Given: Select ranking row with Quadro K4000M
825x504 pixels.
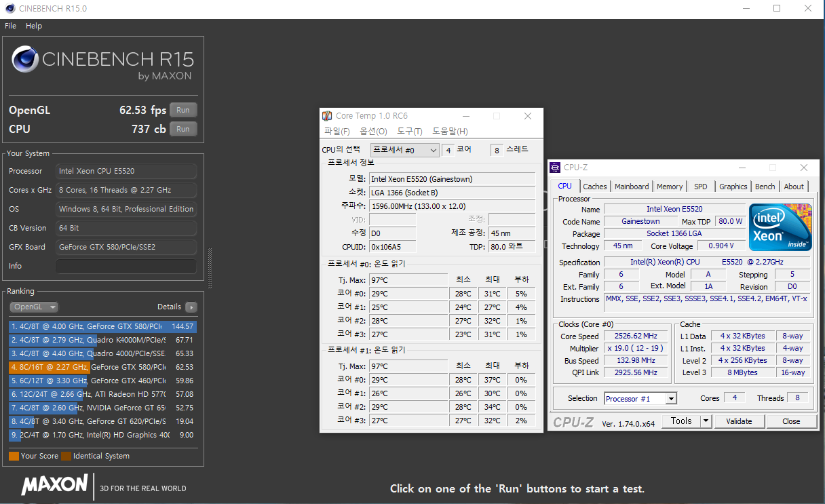Looking at the screenshot, I should 102,340.
